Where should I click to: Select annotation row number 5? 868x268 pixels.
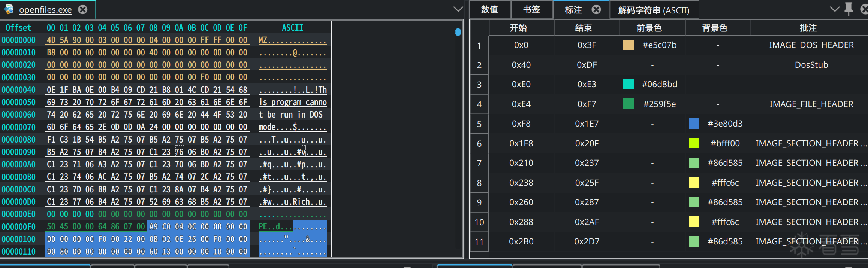tap(479, 124)
